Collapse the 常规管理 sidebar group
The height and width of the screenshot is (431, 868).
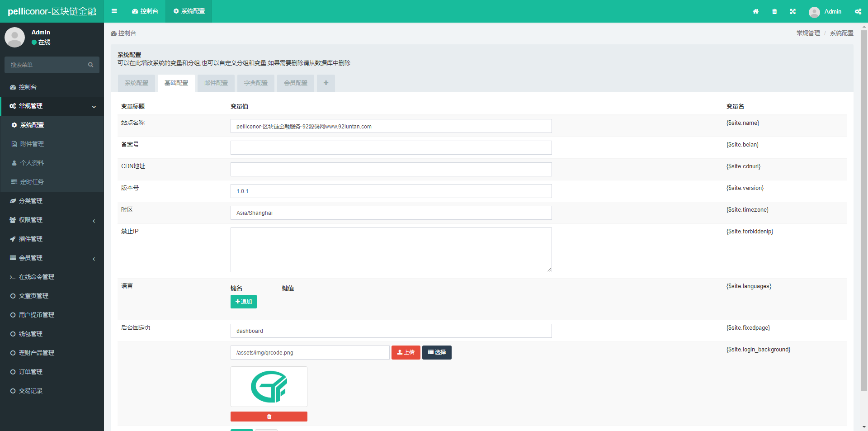(x=52, y=106)
